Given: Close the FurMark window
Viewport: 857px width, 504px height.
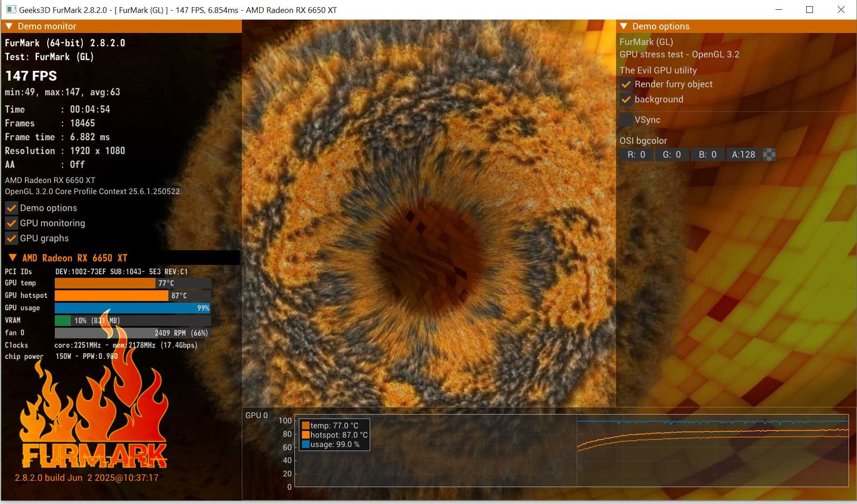Looking at the screenshot, I should (x=841, y=9).
